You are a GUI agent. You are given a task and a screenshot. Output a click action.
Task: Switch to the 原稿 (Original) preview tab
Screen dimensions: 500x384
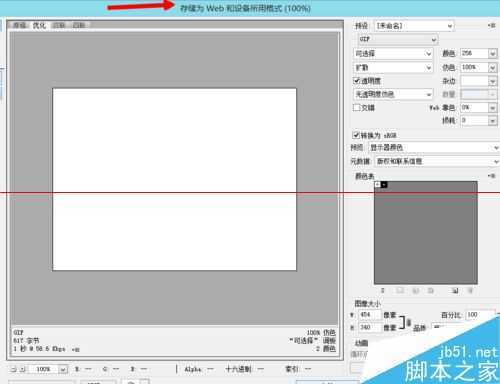[x=19, y=25]
